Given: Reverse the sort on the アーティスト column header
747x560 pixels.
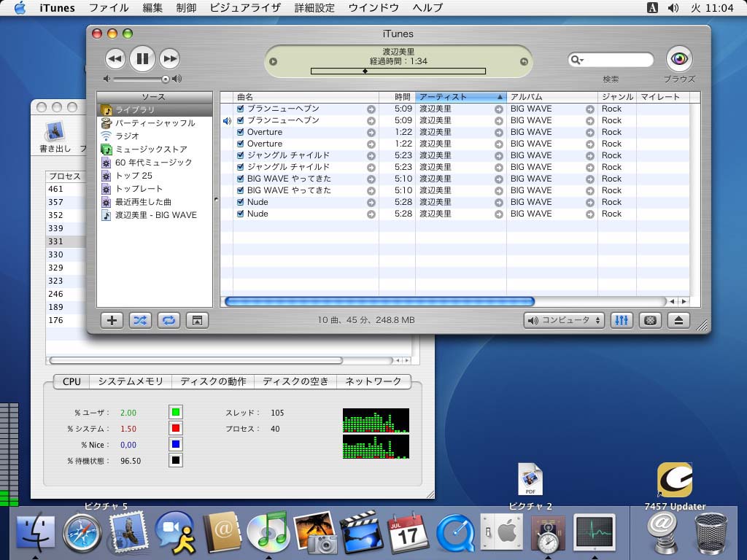Looking at the screenshot, I should (x=461, y=97).
